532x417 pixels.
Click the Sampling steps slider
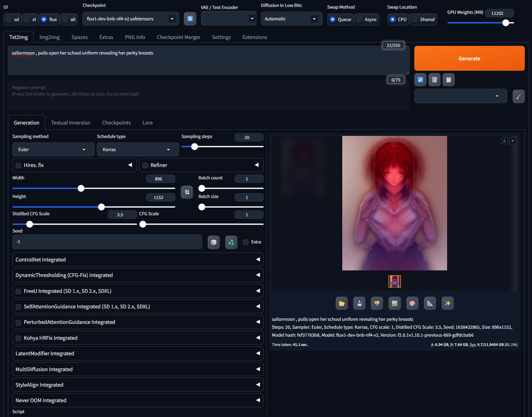click(222, 147)
